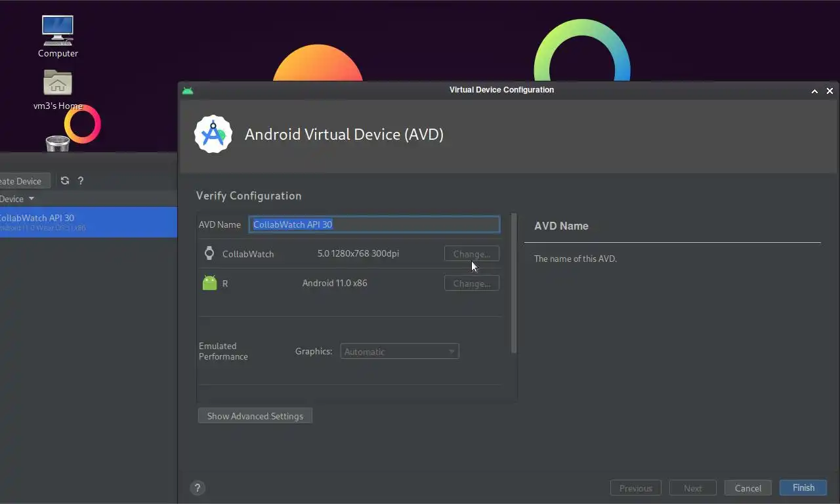Click the Create Device button
Screen dimensions: 840x504
(24, 181)
